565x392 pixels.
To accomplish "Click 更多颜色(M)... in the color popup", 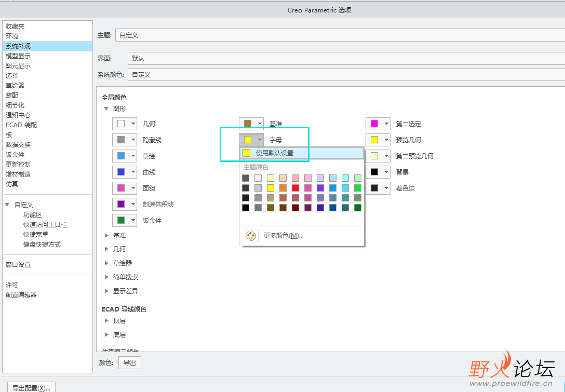I will pos(284,236).
